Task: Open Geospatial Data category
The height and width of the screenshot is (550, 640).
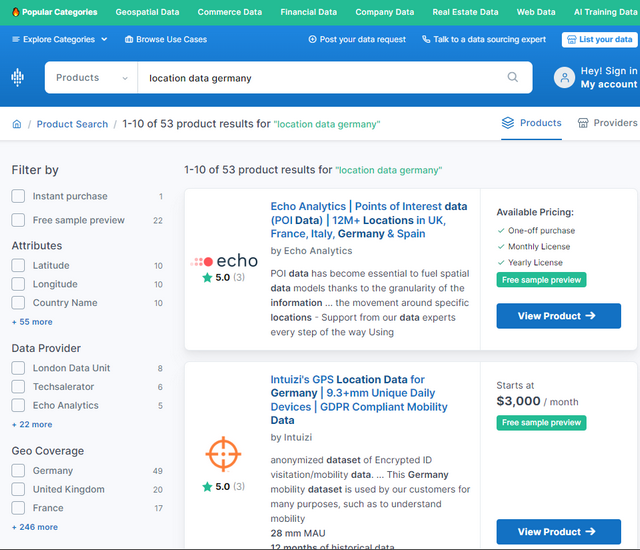Action: (x=147, y=12)
